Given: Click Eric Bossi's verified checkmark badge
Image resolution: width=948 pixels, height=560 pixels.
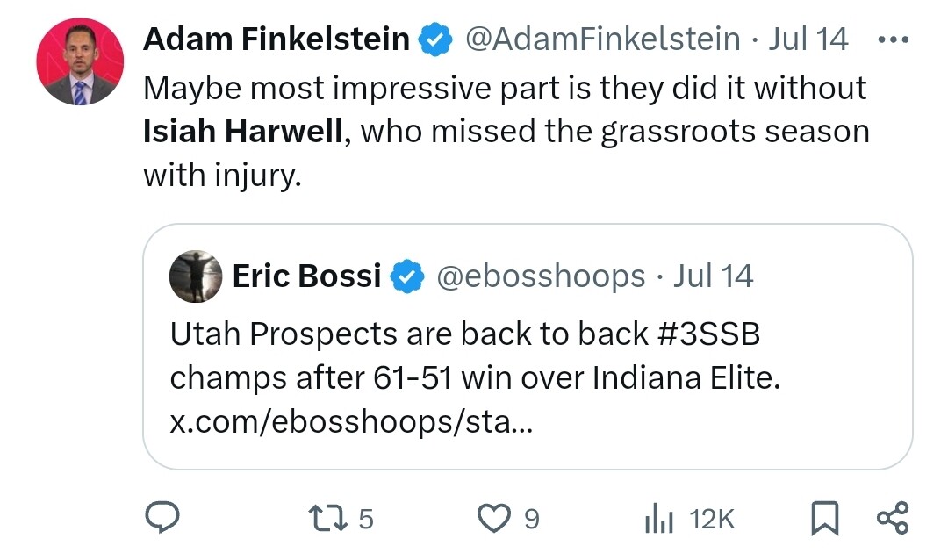Looking at the screenshot, I should 407,276.
